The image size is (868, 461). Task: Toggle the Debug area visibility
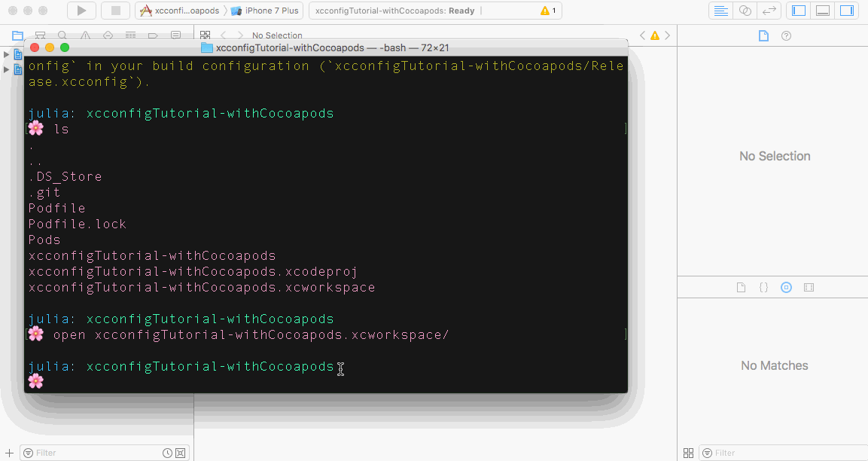point(823,11)
